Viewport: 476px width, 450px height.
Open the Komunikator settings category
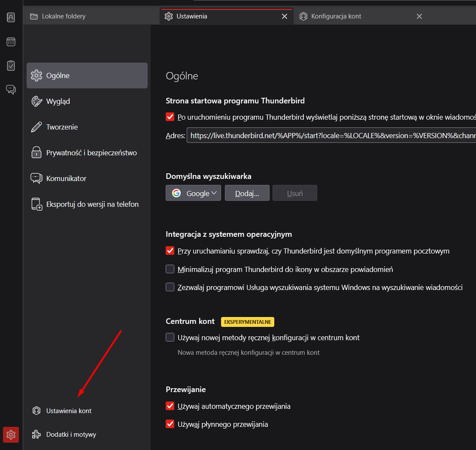click(x=87, y=178)
